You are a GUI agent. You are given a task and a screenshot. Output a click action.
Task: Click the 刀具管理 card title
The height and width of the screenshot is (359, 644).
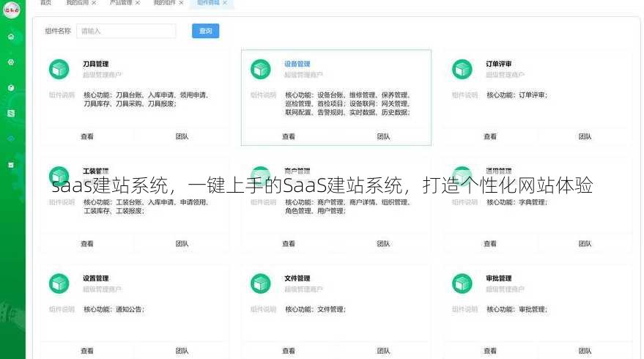click(x=96, y=64)
